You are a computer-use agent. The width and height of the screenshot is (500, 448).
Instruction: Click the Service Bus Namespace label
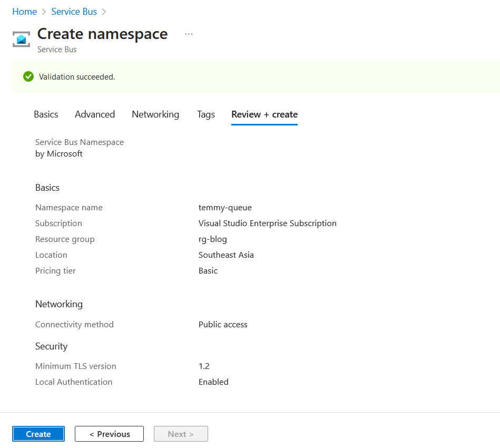80,142
